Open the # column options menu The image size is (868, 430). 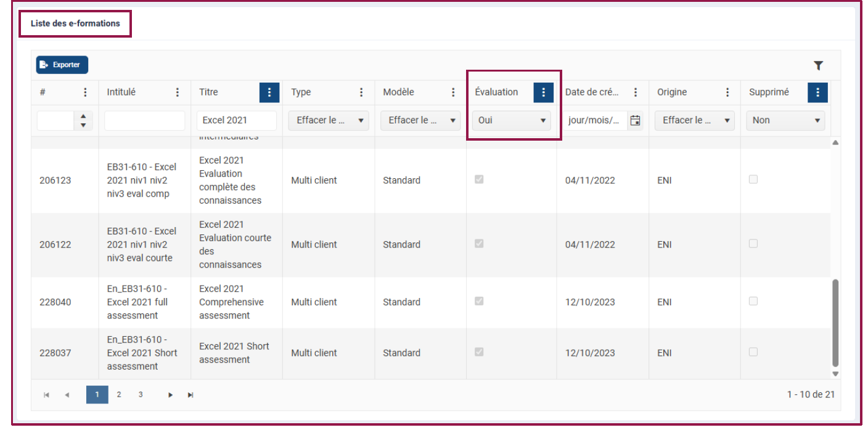(x=85, y=93)
